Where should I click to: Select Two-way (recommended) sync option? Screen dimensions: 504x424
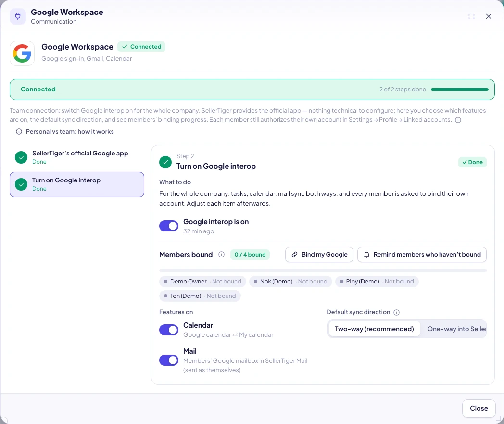tap(374, 329)
